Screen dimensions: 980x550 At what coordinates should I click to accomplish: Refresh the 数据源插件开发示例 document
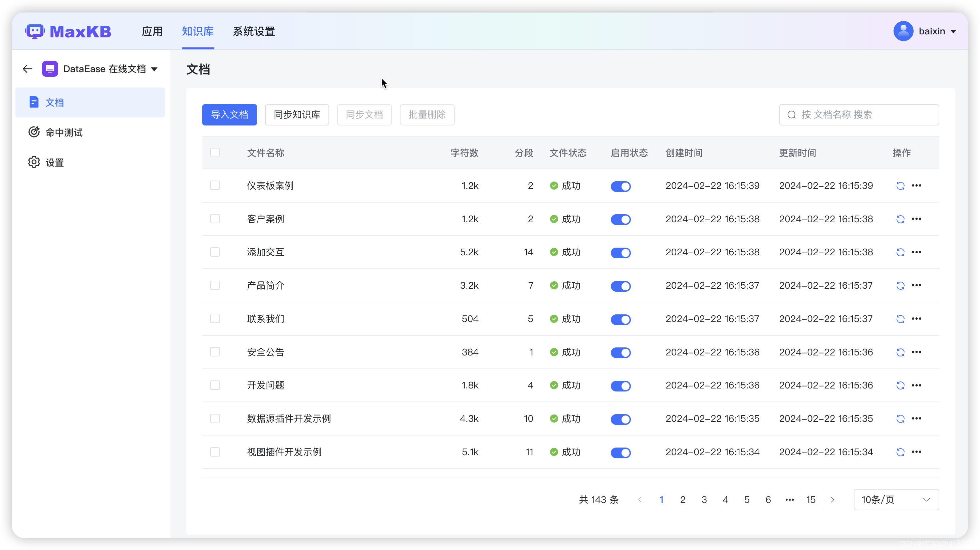tap(900, 419)
